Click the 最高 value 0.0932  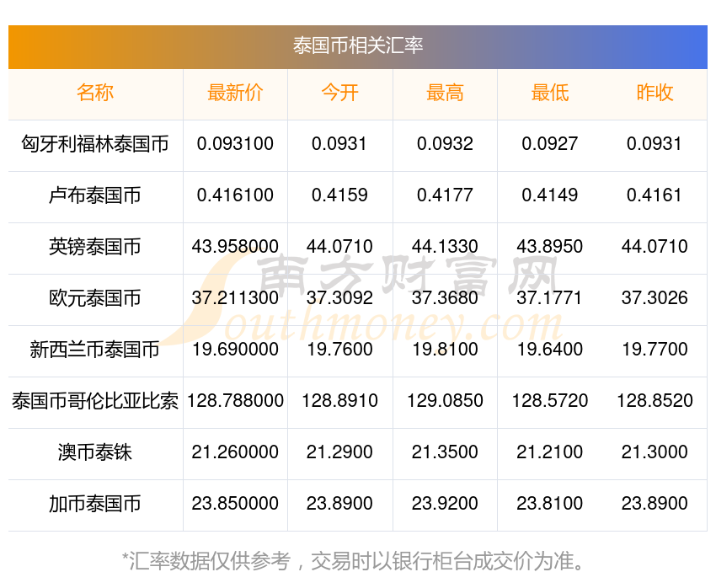pyautogui.click(x=445, y=144)
